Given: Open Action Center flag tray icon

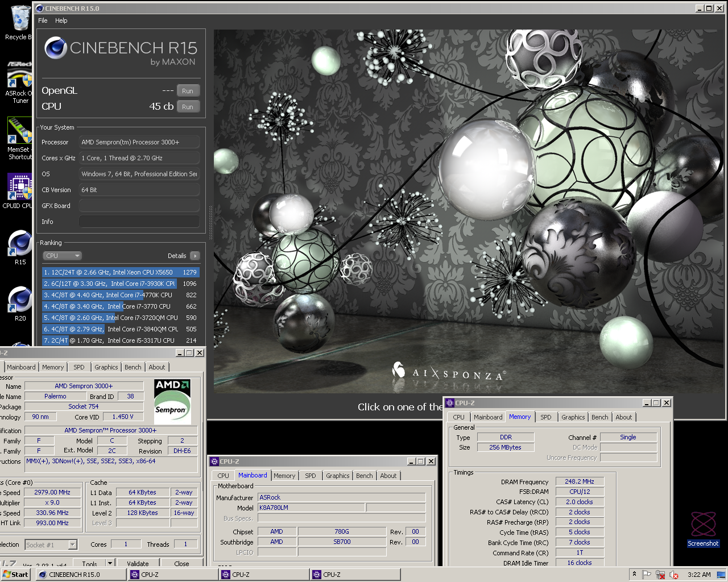Looking at the screenshot, I should tap(647, 575).
